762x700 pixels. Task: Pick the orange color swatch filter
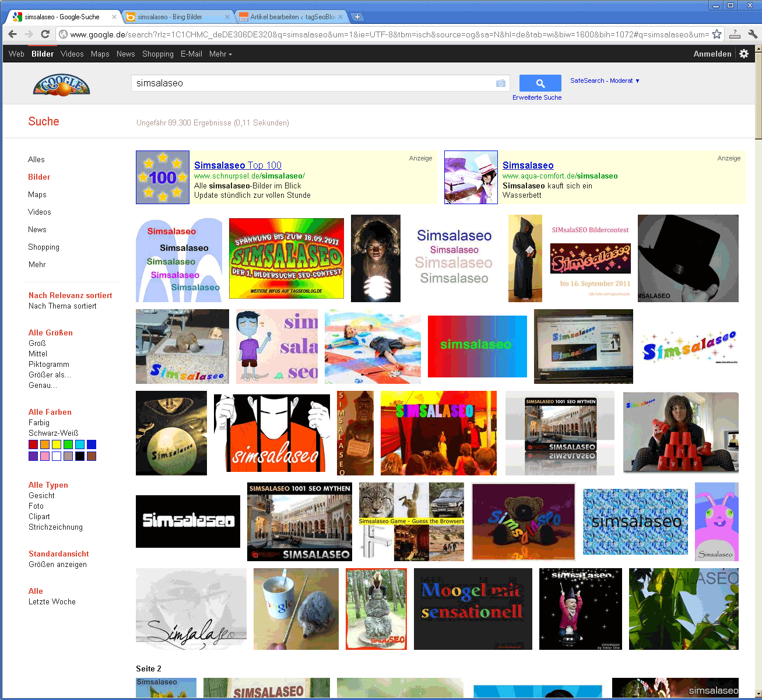tap(45, 444)
